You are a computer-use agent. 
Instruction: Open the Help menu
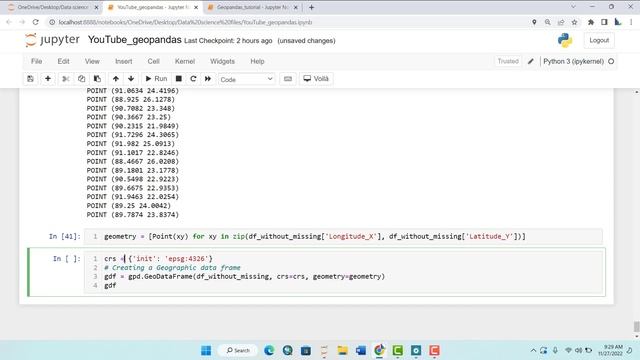pyautogui.click(x=257, y=61)
